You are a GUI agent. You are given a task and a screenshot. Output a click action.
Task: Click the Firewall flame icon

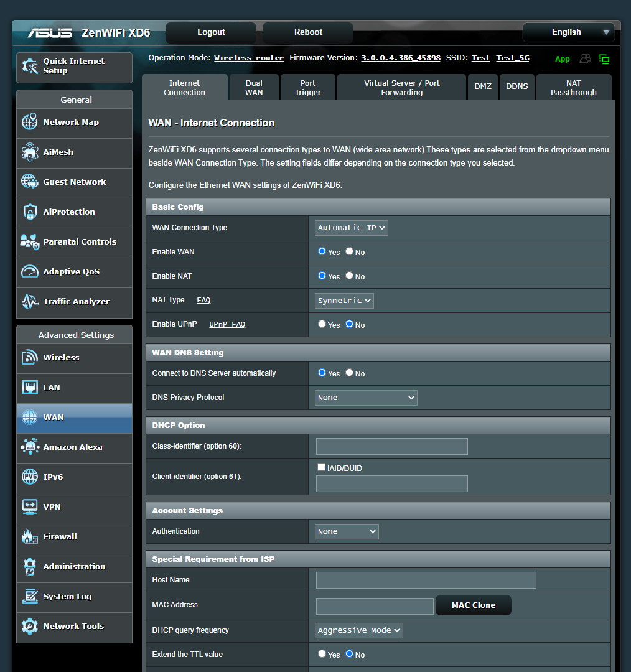pyautogui.click(x=30, y=536)
